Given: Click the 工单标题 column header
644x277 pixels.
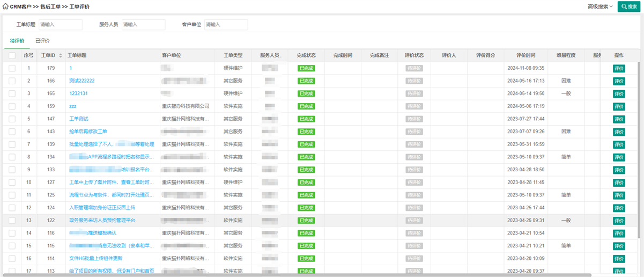Looking at the screenshot, I should [x=77, y=55].
